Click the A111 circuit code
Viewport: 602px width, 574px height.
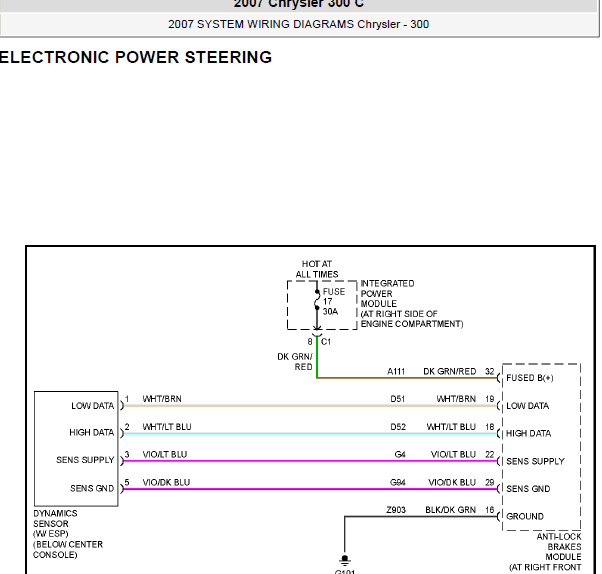click(396, 372)
